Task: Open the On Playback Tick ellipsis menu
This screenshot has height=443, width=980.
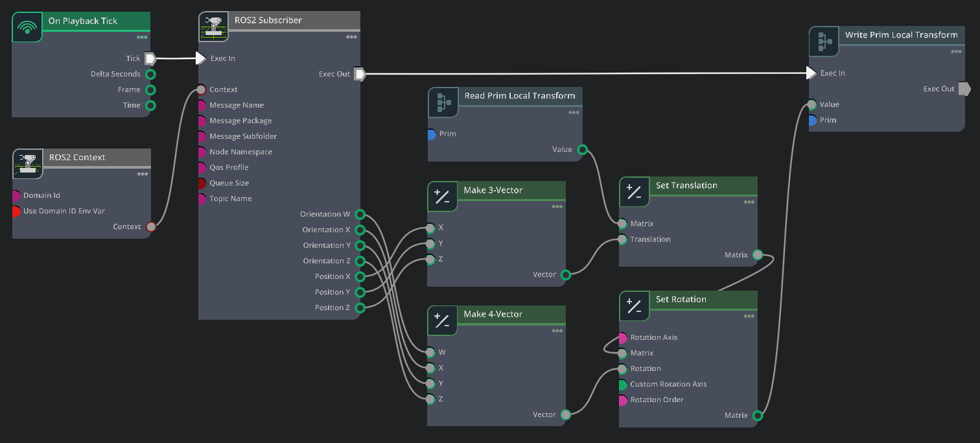Action: [142, 37]
